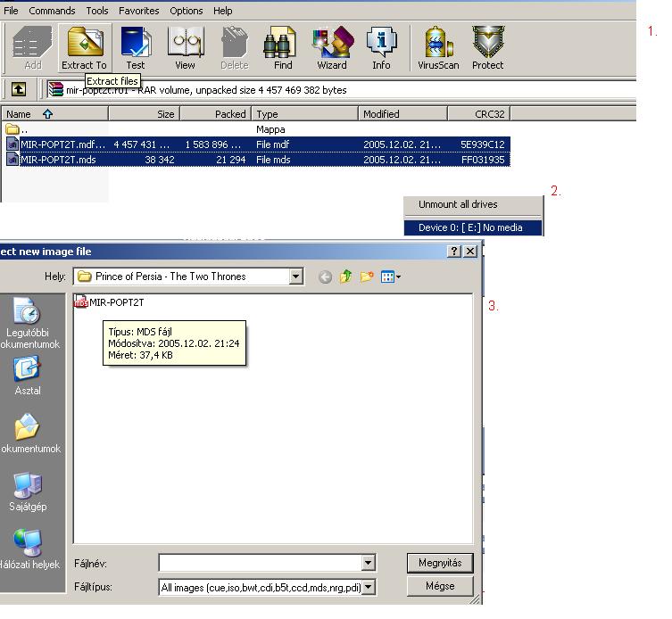Open the Sajátgép sidebar shortcut
The width and height of the screenshot is (672, 619).
(x=28, y=492)
